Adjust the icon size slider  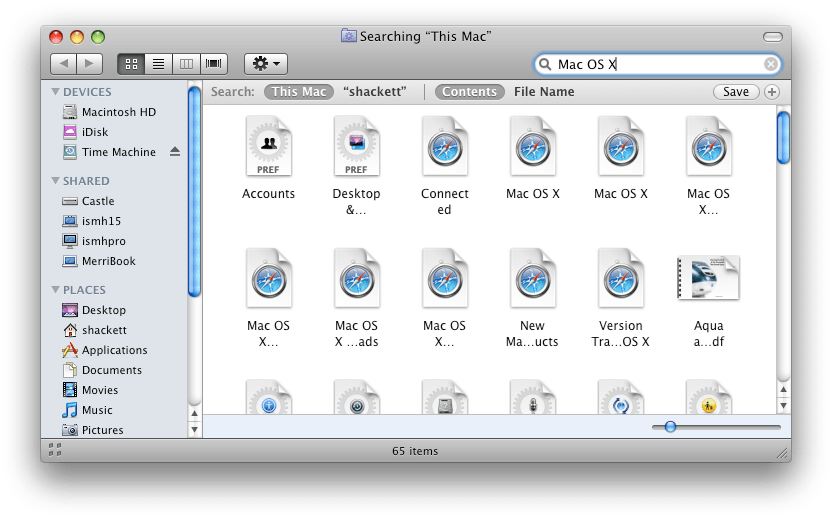pos(670,427)
